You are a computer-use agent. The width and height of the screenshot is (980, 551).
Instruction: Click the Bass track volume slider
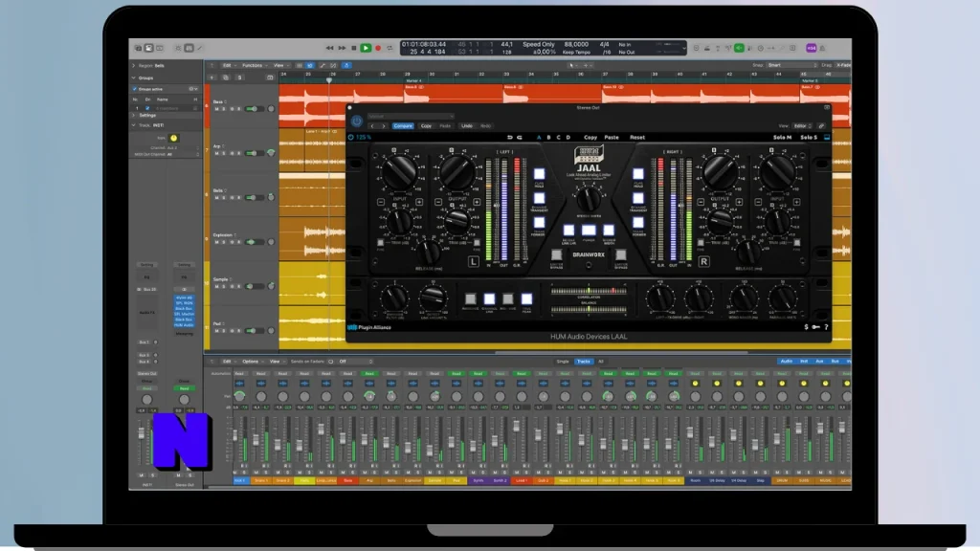point(253,109)
